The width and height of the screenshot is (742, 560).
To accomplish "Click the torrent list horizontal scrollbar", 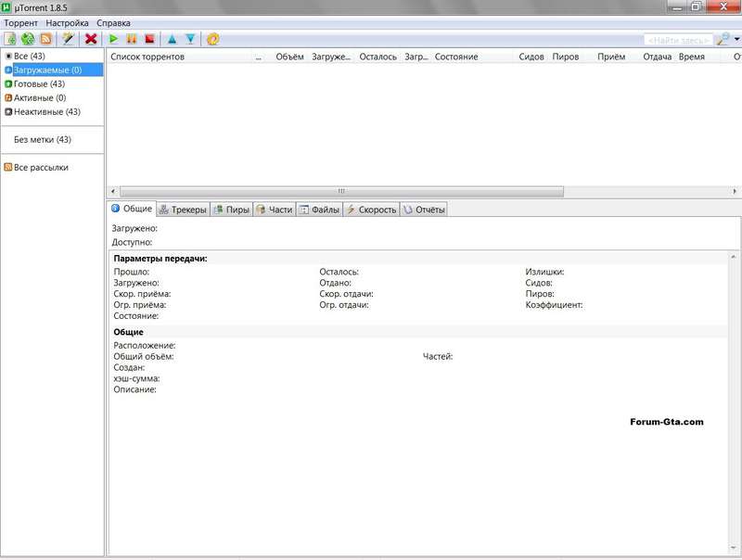I will [341, 191].
